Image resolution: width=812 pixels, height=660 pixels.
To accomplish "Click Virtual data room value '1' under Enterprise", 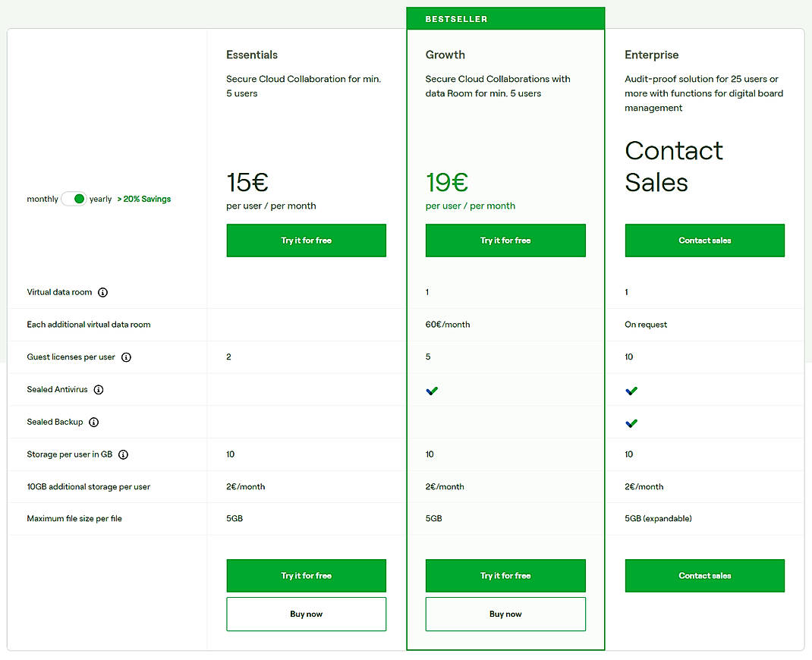I will click(x=627, y=293).
